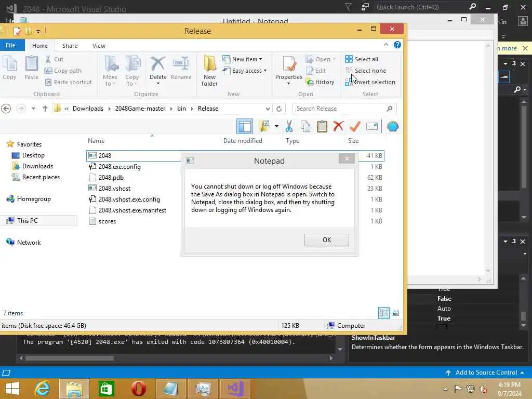The height and width of the screenshot is (399, 532).
Task: Open History in the ribbon
Action: (320, 82)
